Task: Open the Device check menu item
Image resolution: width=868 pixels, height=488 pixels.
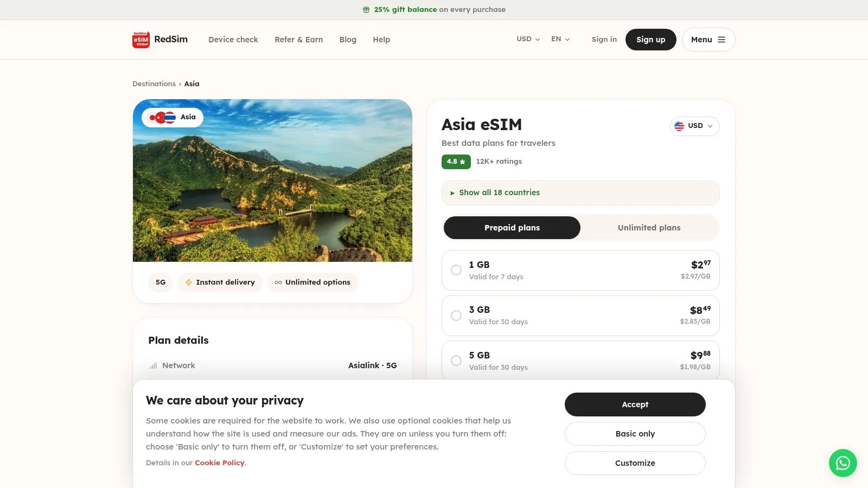Action: pyautogui.click(x=233, y=40)
